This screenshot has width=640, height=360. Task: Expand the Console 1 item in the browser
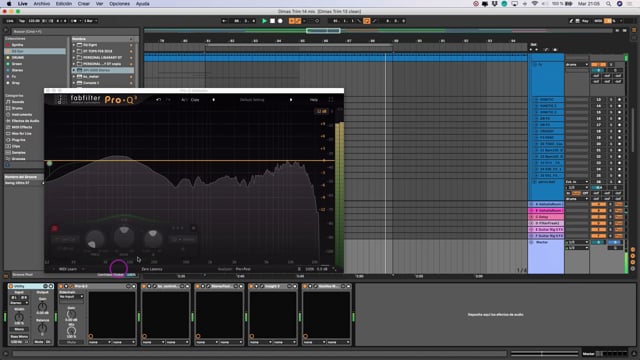point(74,83)
